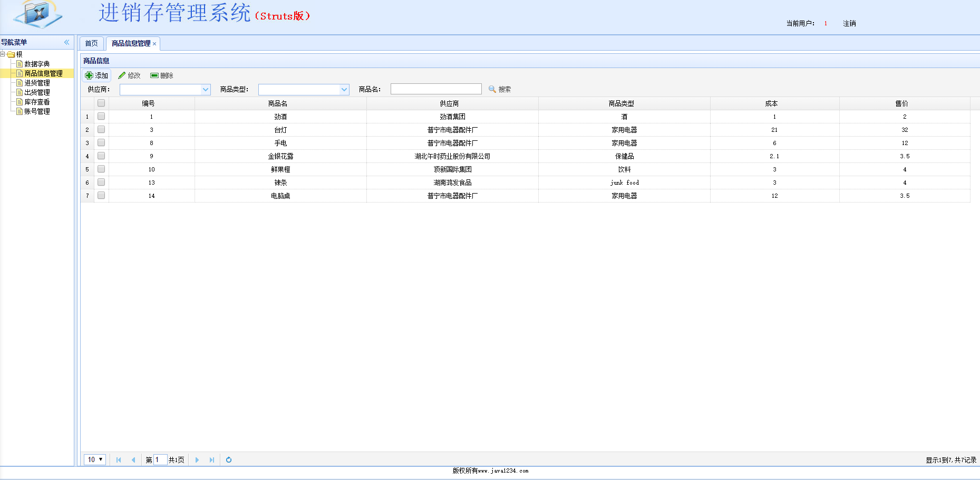Click the pencil Modify icon

(x=122, y=75)
